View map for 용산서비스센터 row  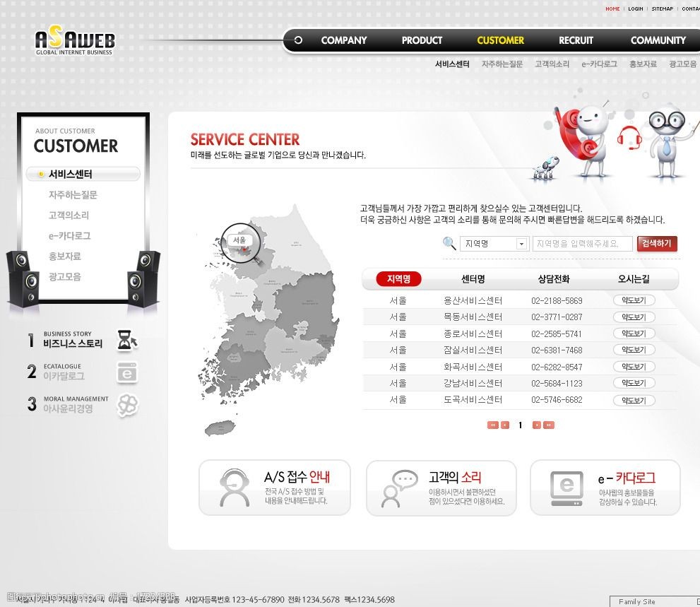634,300
